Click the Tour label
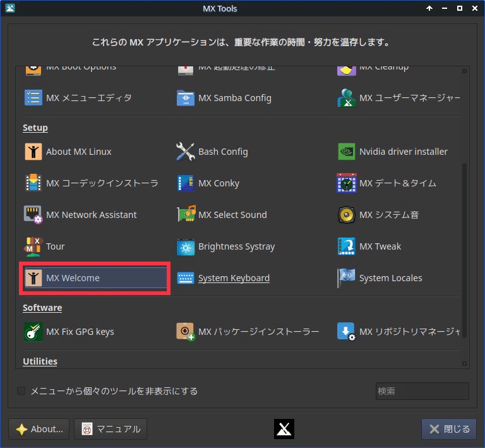 click(x=56, y=246)
